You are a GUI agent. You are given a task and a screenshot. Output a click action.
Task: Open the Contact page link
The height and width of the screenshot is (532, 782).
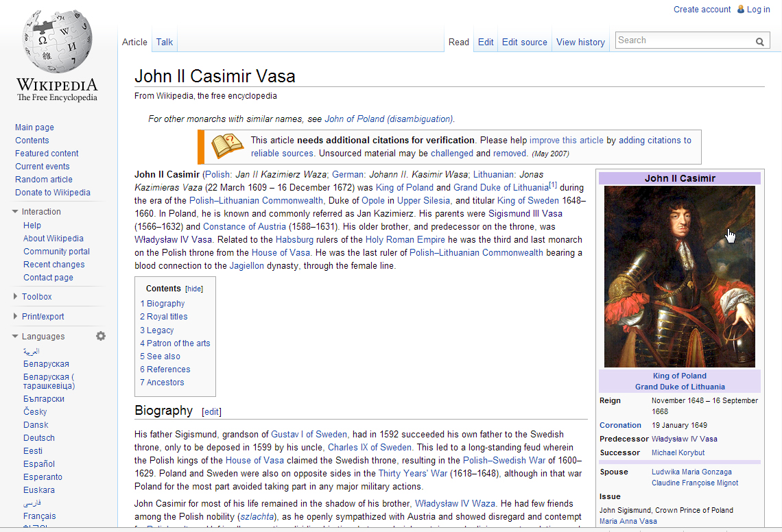click(49, 277)
